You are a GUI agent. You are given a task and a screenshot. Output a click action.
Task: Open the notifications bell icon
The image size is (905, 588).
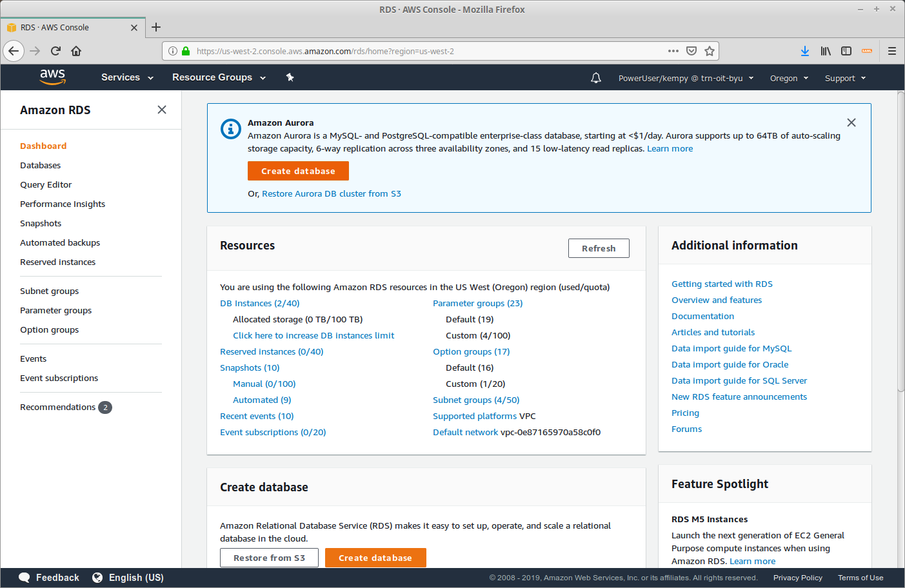[x=596, y=78]
